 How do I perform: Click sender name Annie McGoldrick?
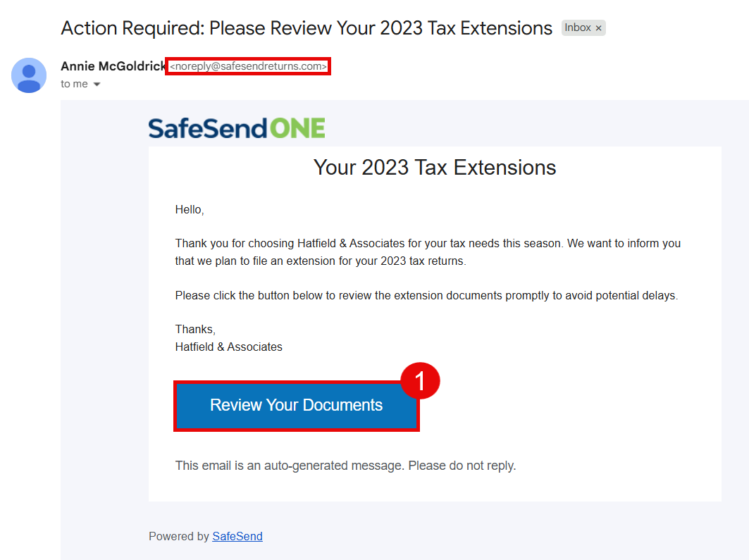[113, 66]
